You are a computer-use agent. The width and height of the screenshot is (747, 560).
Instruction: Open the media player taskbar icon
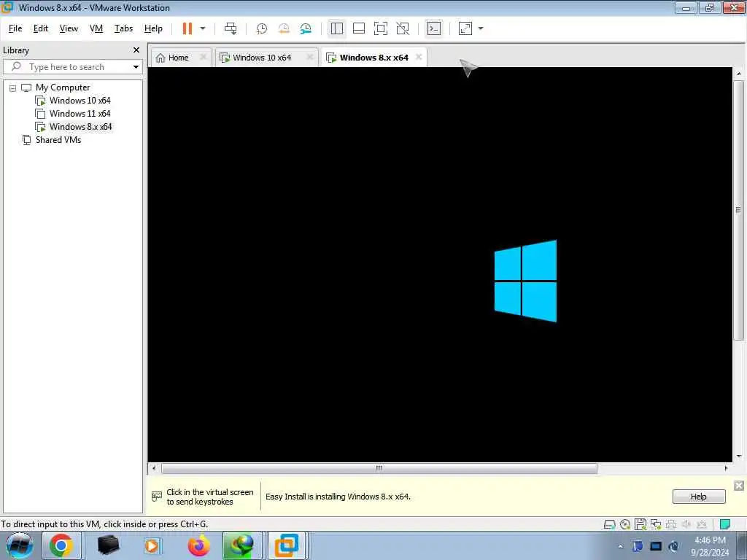pyautogui.click(x=152, y=545)
